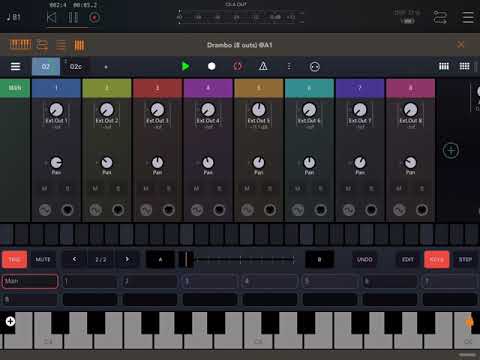Select track pad labeled 4

(x=270, y=281)
